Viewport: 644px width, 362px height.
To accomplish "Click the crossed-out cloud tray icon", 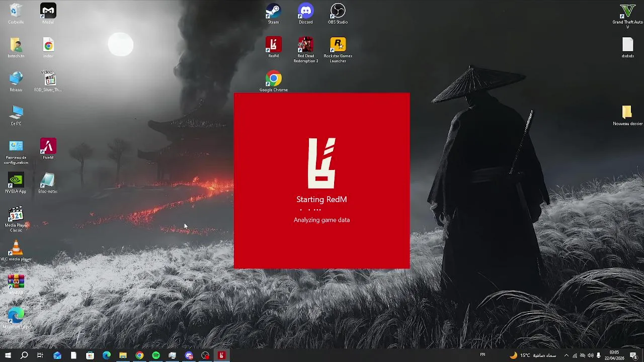I will (x=583, y=355).
